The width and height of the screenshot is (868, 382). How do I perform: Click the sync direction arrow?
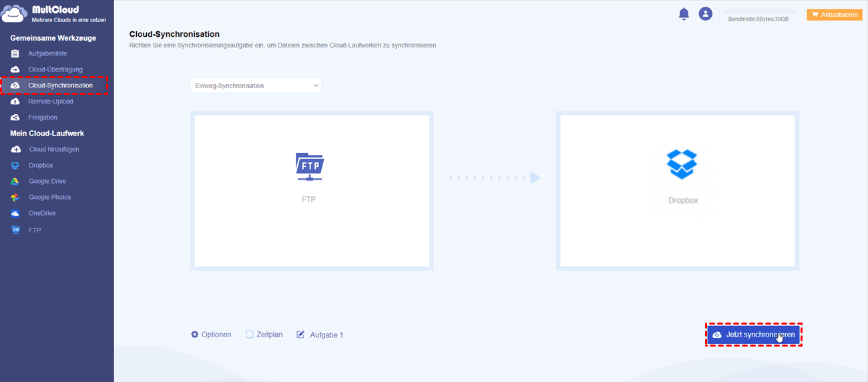[495, 178]
